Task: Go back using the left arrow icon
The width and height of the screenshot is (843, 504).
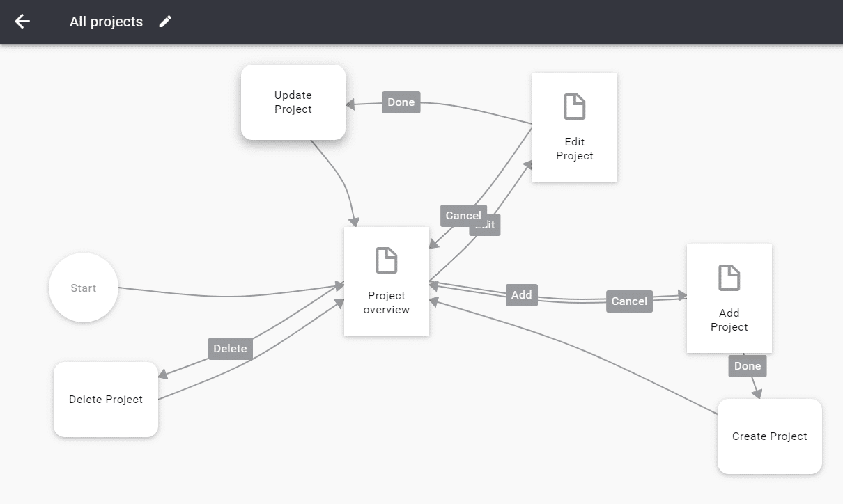Action: point(22,22)
